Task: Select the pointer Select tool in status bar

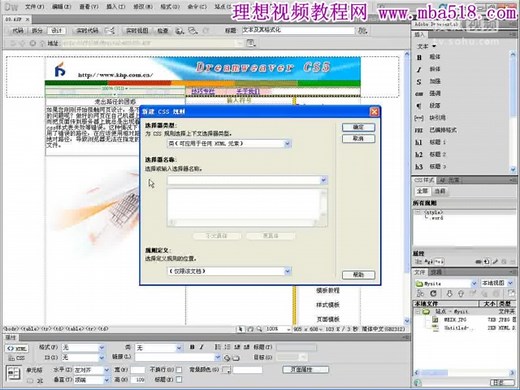Action: 240,329
